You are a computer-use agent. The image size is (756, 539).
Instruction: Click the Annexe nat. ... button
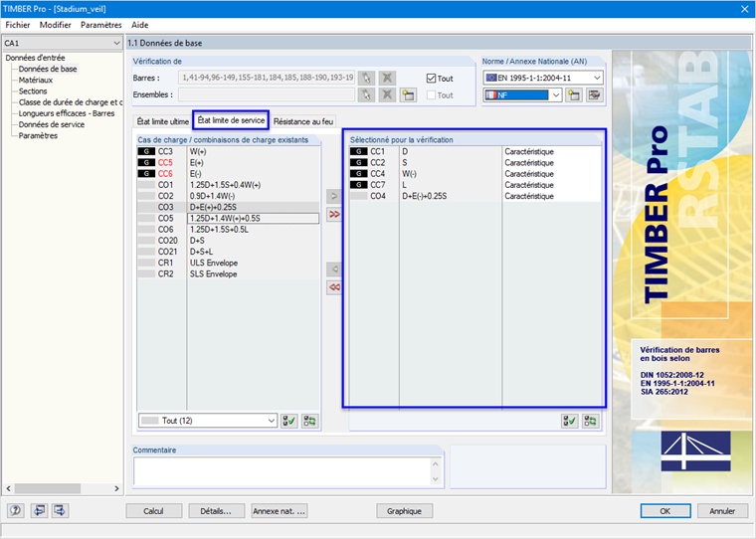pos(280,511)
